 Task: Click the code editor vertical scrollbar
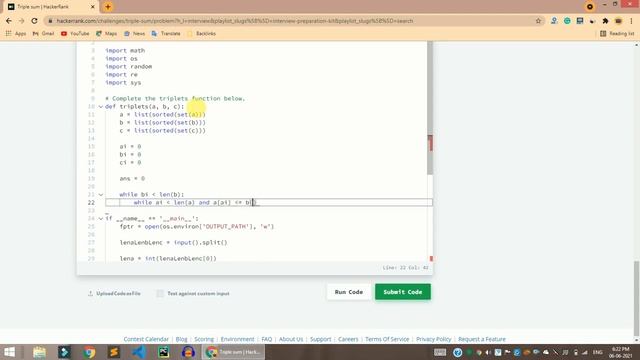430,108
